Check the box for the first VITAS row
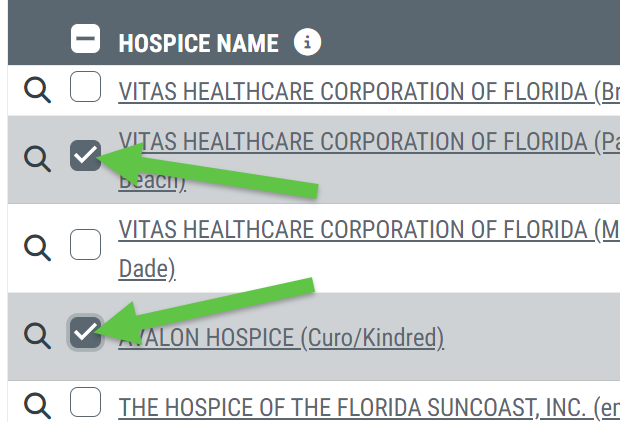Viewport: 620px width, 422px height. [x=86, y=89]
